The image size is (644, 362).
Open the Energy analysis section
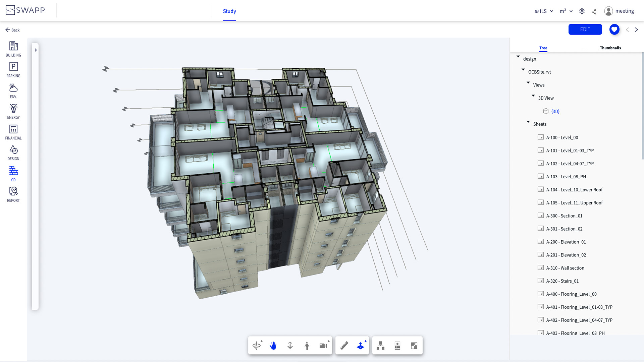13,111
